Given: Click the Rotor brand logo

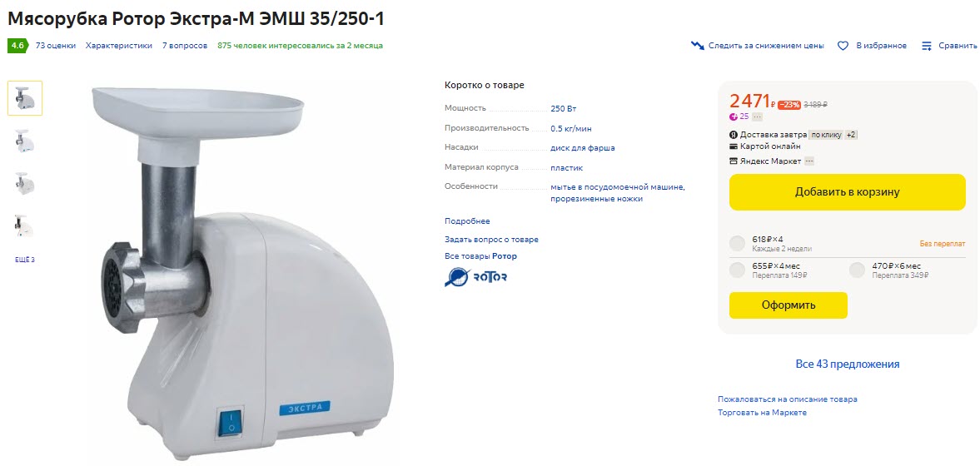Looking at the screenshot, I should tap(475, 277).
